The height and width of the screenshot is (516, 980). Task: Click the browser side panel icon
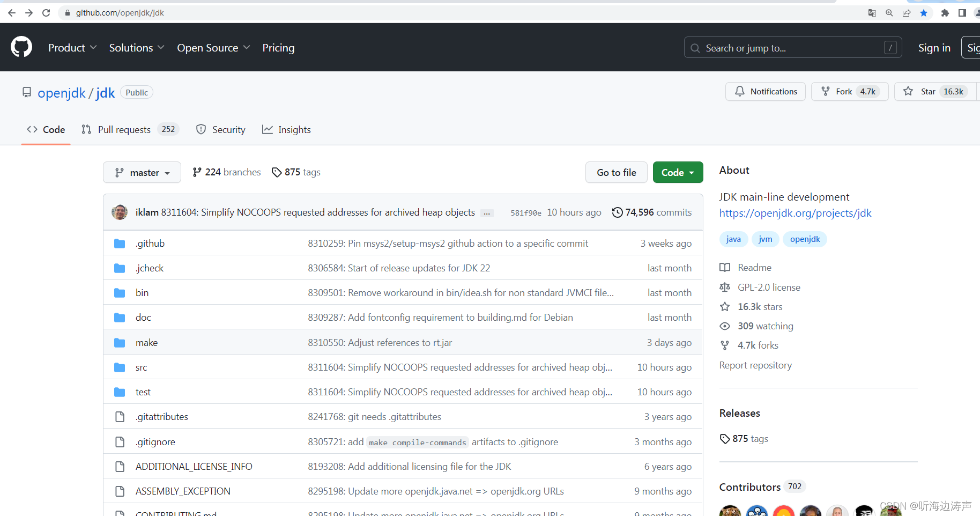pos(962,13)
